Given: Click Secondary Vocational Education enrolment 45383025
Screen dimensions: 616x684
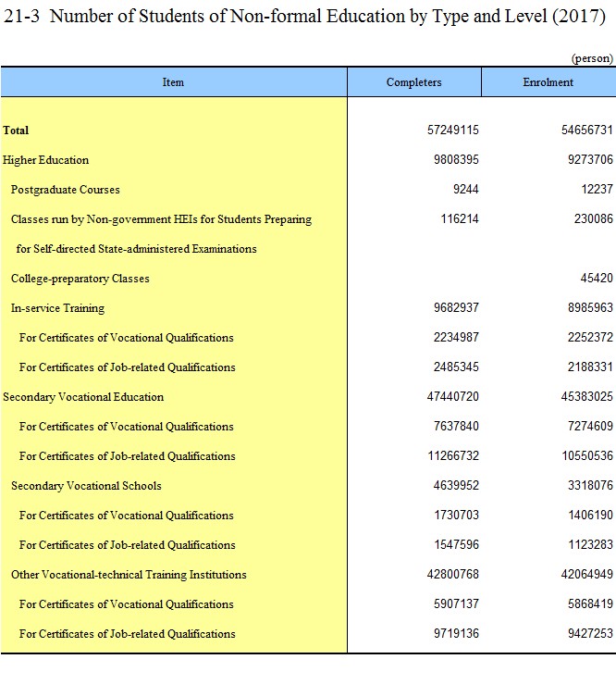Looking at the screenshot, I should coord(586,397).
